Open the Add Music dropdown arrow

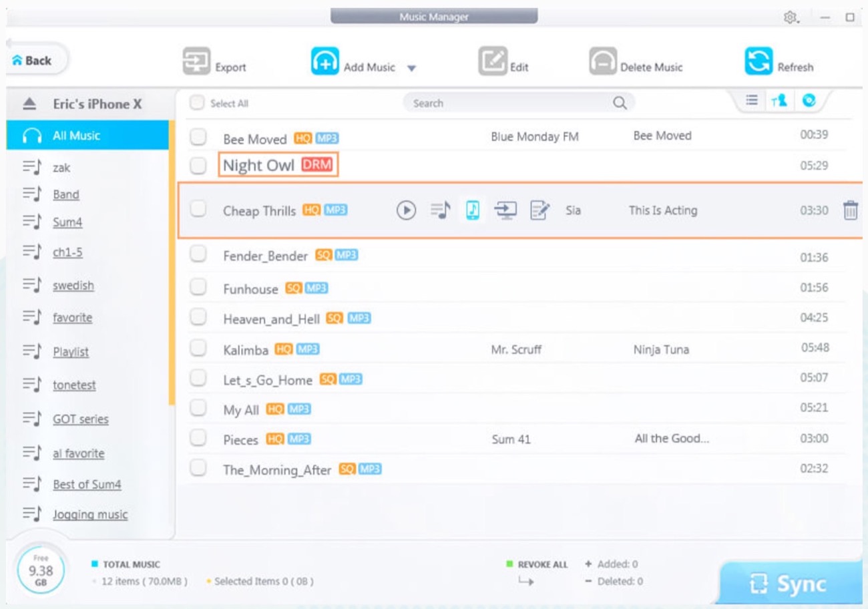(x=411, y=68)
